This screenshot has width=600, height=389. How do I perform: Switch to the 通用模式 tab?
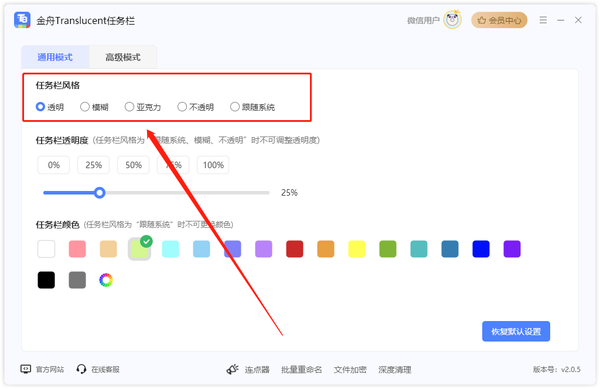pos(55,57)
